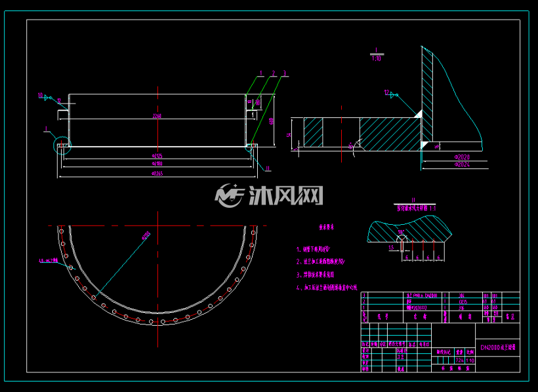Screen dimensions: 538x392
Task: Select the detail II callout label by the flange
Action: tap(268, 168)
